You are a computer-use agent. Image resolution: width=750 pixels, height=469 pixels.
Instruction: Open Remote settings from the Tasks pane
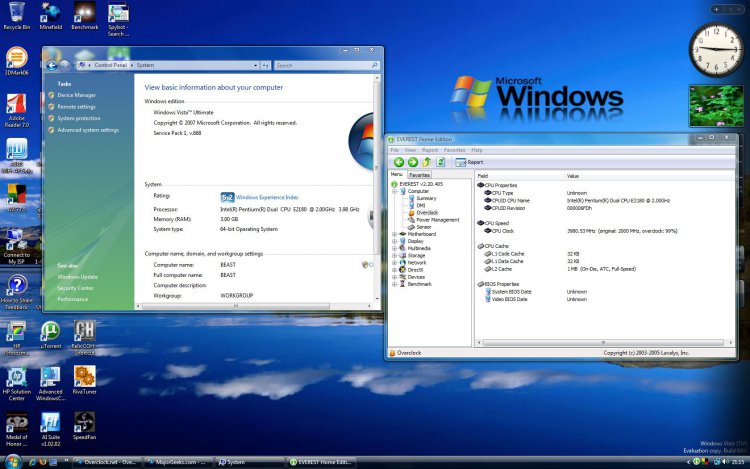(77, 107)
